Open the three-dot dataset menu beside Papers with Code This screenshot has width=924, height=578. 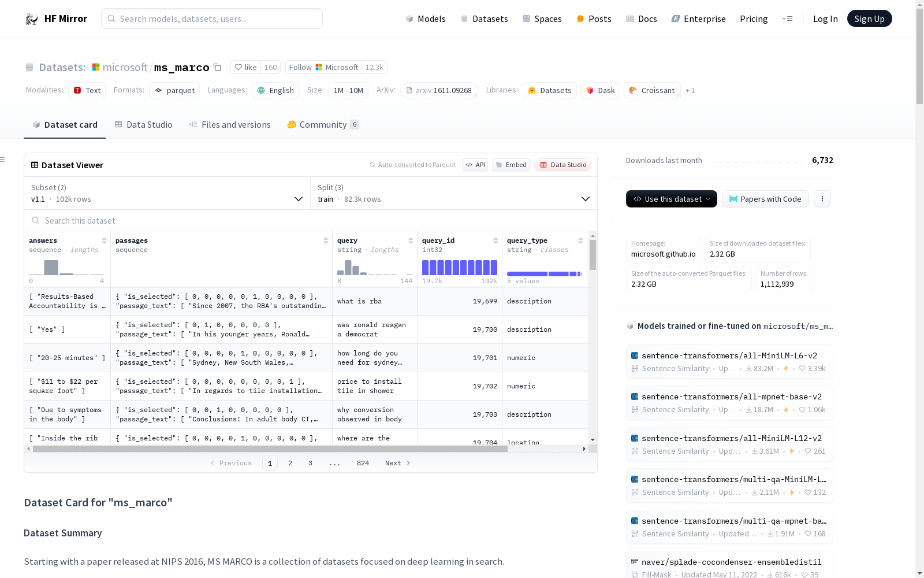point(822,199)
